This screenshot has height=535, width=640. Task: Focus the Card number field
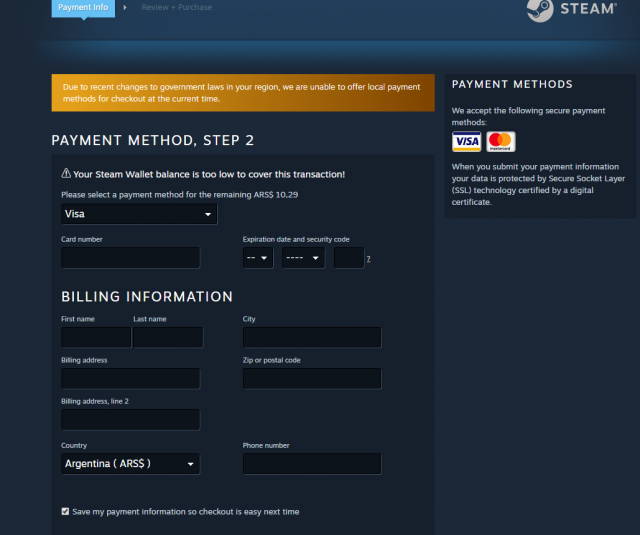pos(130,258)
